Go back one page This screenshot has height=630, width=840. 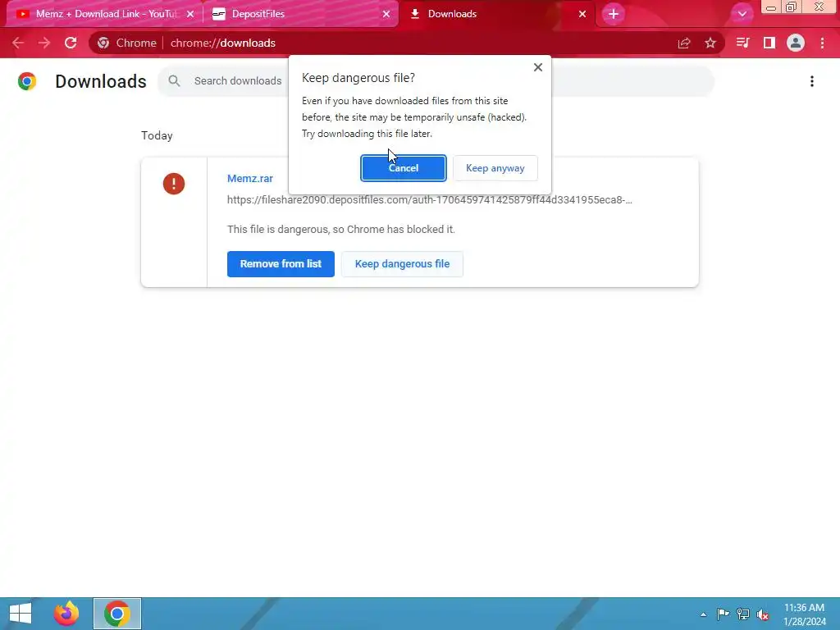(x=18, y=43)
